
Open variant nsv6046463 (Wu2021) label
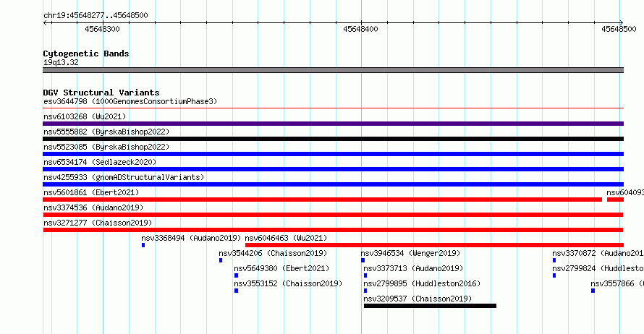coord(286,238)
